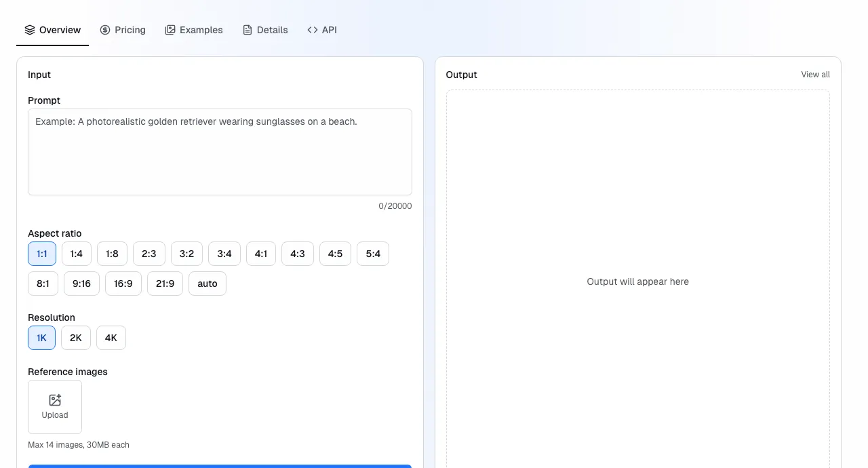Screen dimensions: 868x468
Task: Open the Overview tab
Action: click(52, 30)
